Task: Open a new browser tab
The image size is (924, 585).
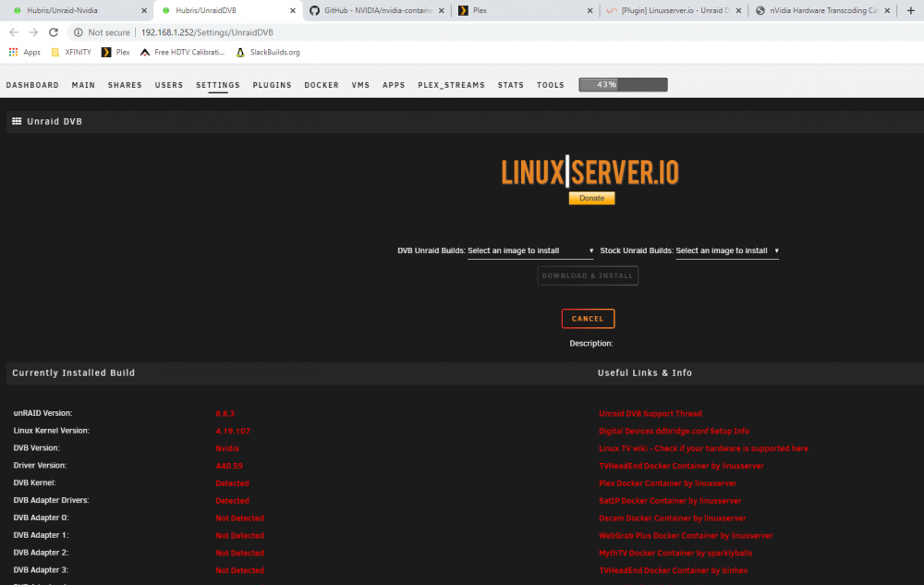Action: 910,10
